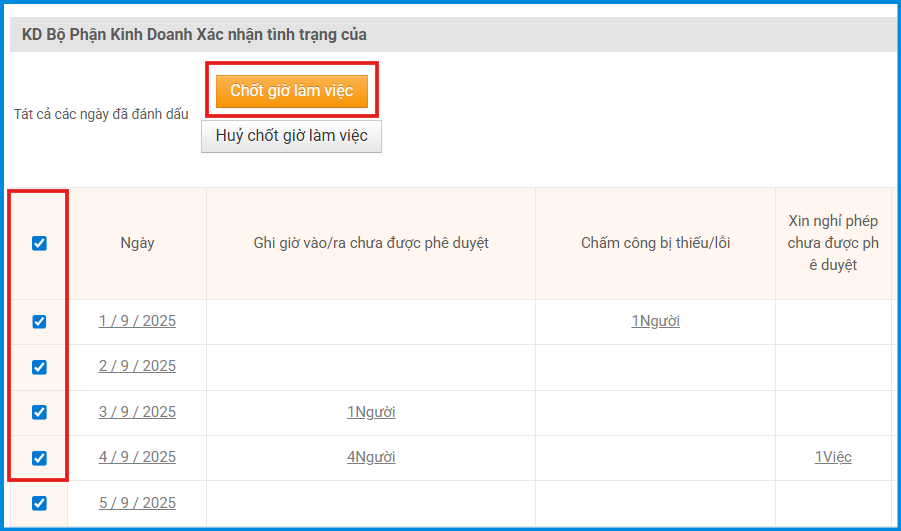Deselect the 3 / 9 / 2025 row checkbox
Screen dimensions: 901x531
(x=39, y=412)
